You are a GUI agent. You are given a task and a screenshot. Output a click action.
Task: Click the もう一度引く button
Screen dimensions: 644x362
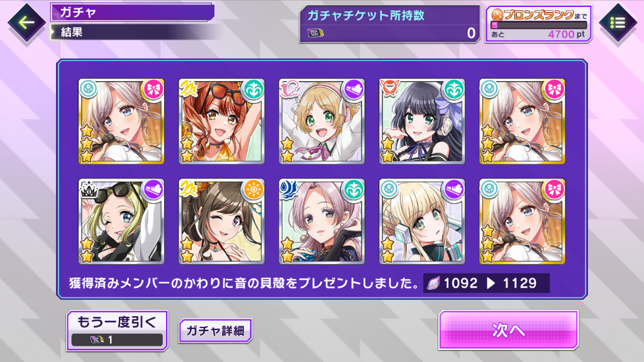118,331
